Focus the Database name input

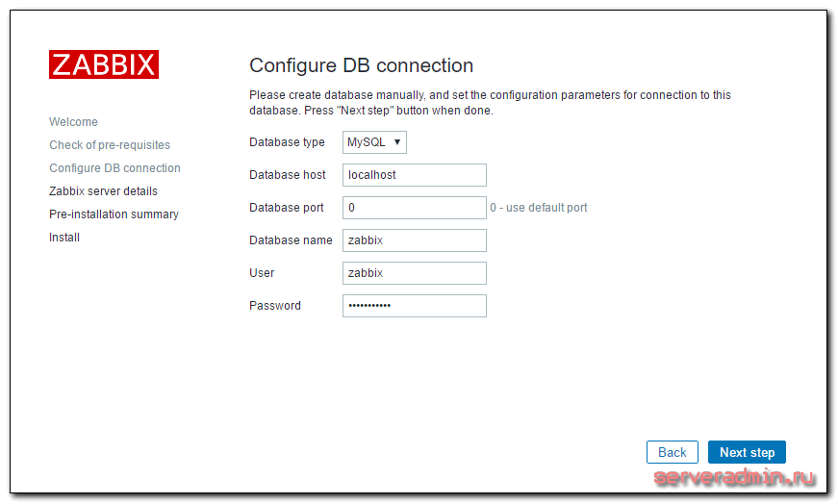pos(414,240)
